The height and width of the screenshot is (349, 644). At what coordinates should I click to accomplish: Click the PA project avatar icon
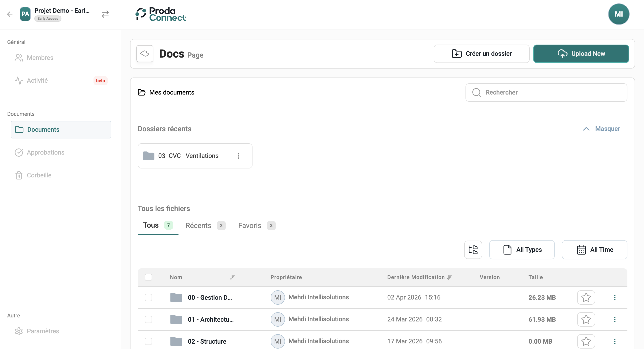(25, 14)
